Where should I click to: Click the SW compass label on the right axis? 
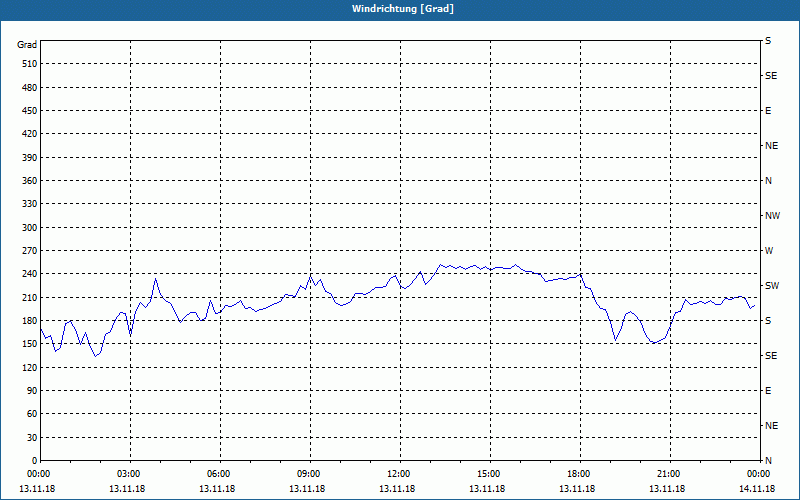point(772,286)
